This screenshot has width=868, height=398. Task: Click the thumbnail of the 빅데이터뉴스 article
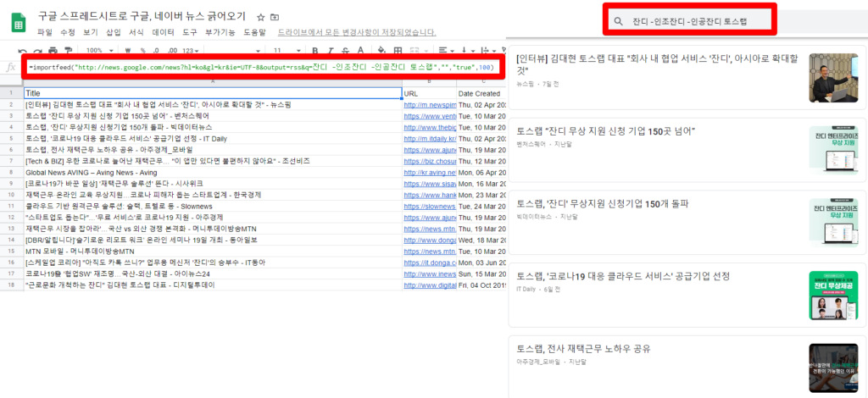tap(834, 224)
